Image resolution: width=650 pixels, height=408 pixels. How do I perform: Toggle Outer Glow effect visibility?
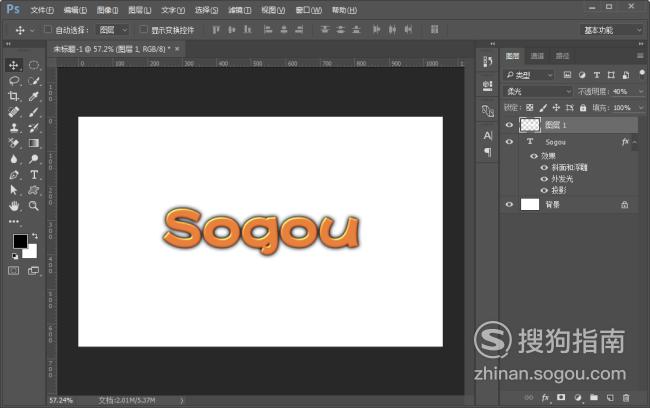click(x=544, y=179)
